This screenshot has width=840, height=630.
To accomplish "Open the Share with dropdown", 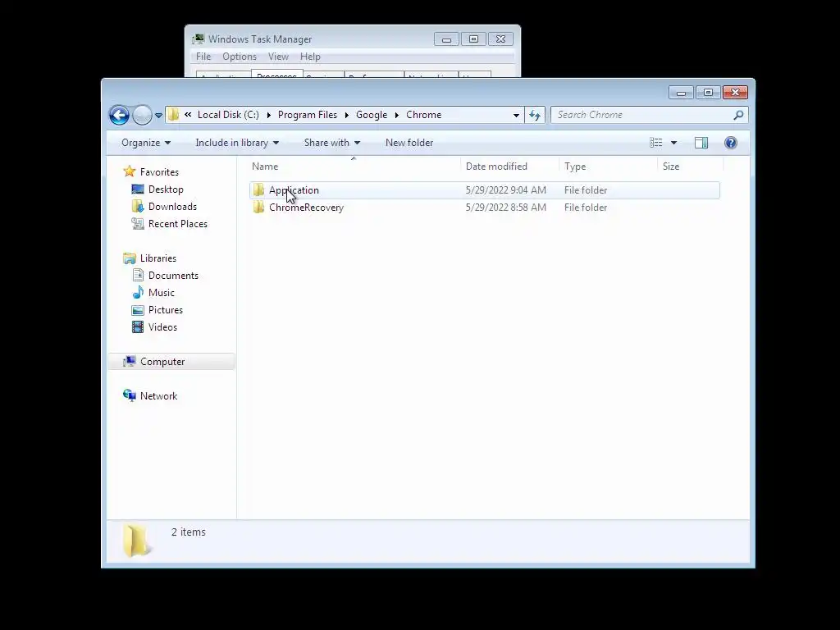I will [x=332, y=143].
